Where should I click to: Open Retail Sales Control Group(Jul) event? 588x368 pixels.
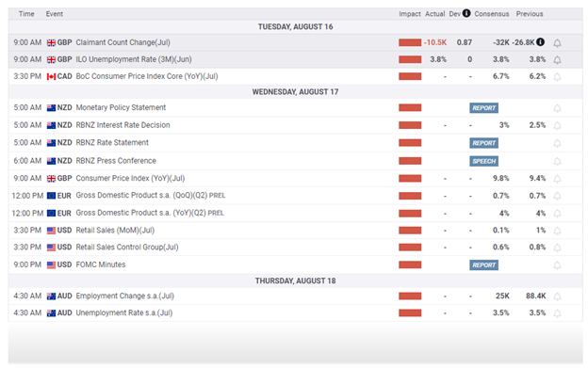tap(127, 248)
